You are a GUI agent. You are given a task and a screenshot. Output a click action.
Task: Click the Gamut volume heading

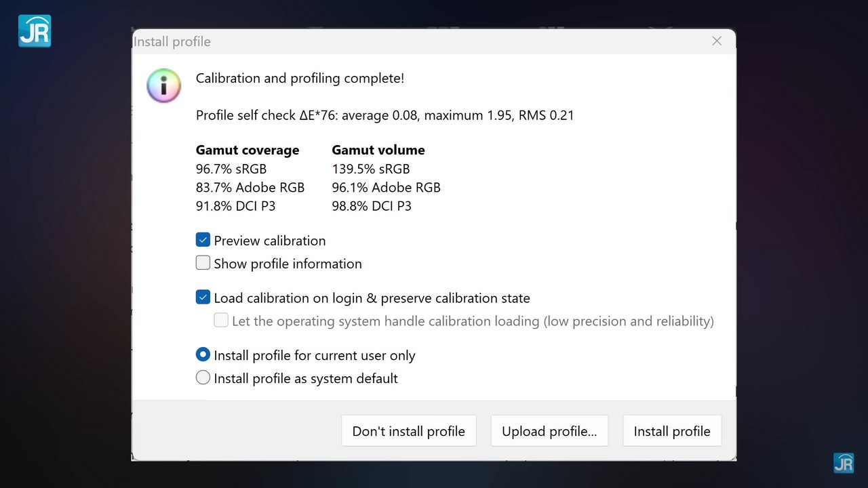point(378,150)
